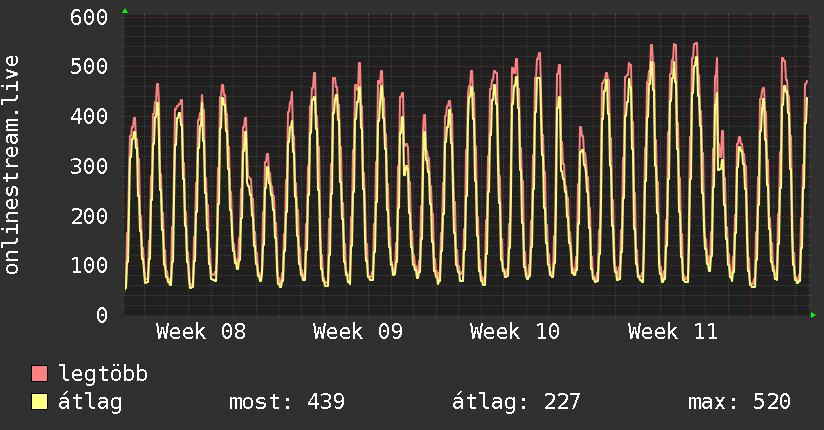
Task: Click the onlinestream.live vertical axis title
Action: pos(12,165)
